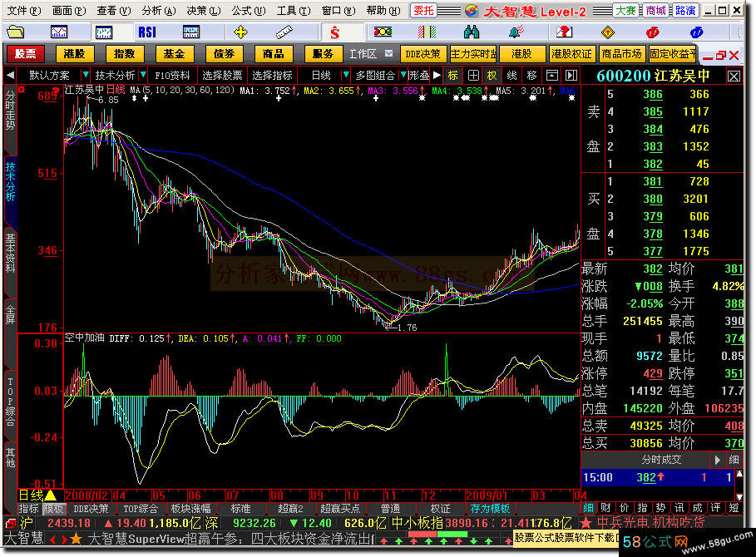Toggle the 移 move button
Viewport: 756px width, 557px height.
pyautogui.click(x=531, y=76)
